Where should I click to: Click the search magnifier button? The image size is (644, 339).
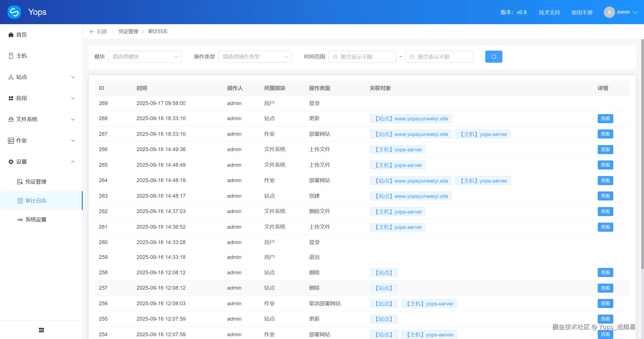pyautogui.click(x=493, y=56)
